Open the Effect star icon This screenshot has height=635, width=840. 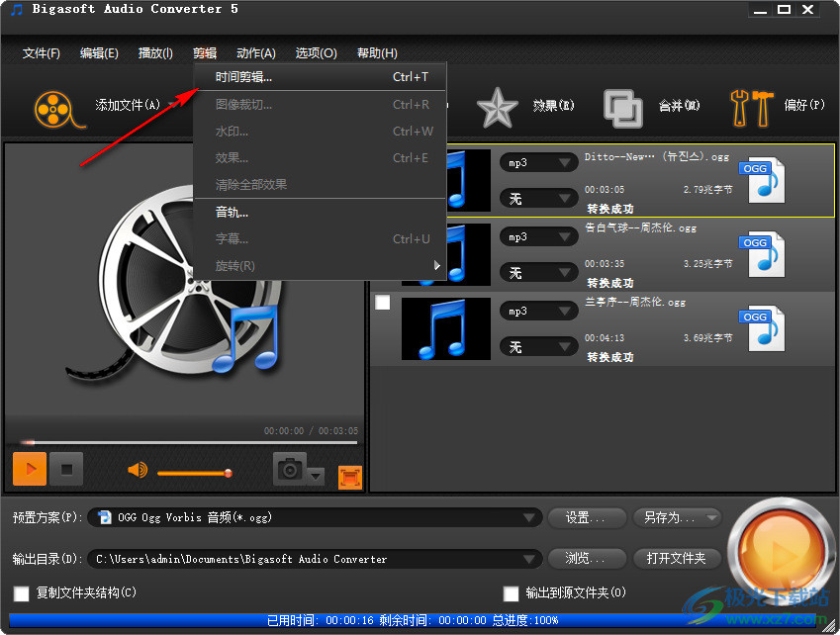coord(497,108)
